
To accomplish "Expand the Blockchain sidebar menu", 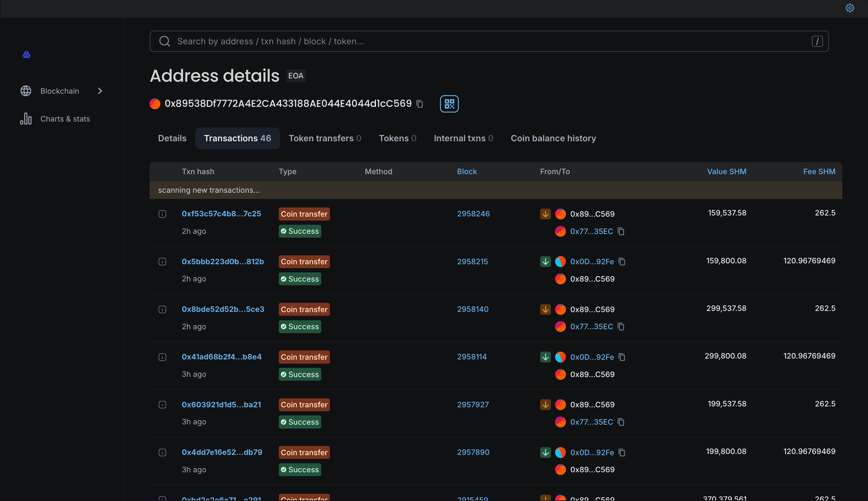I will pos(100,91).
